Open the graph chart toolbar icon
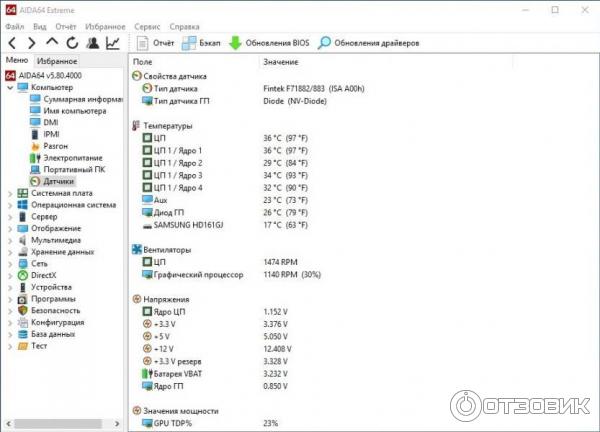 tap(113, 43)
